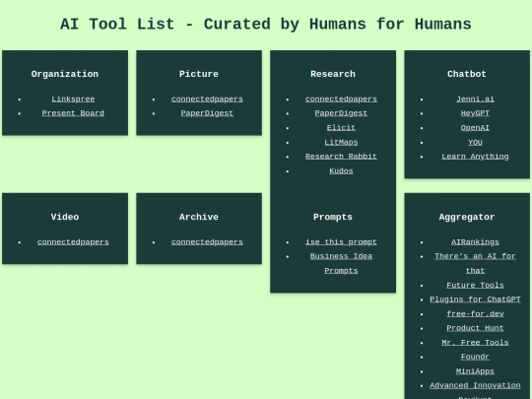
Task: Go to the Product Hunt link
Action: click(x=475, y=328)
